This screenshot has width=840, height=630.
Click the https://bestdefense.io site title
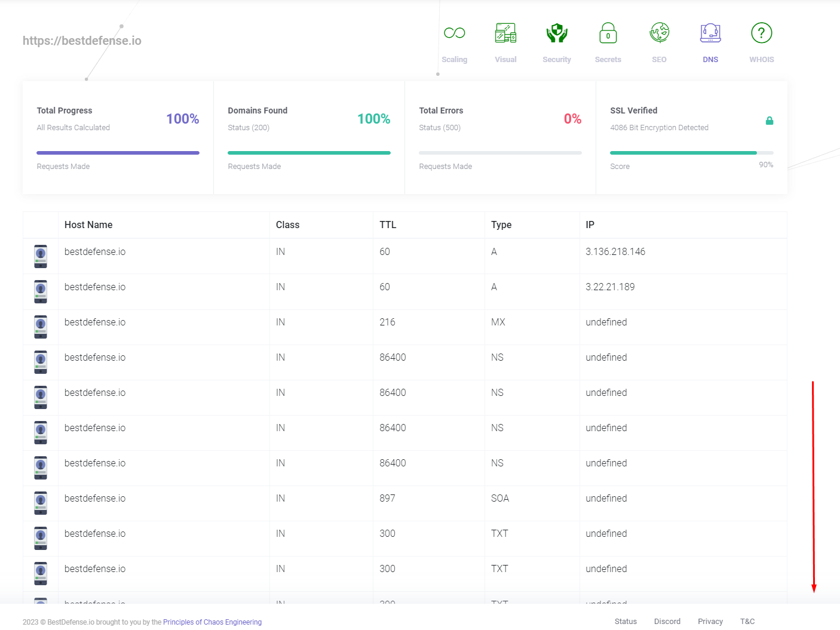[x=82, y=41]
